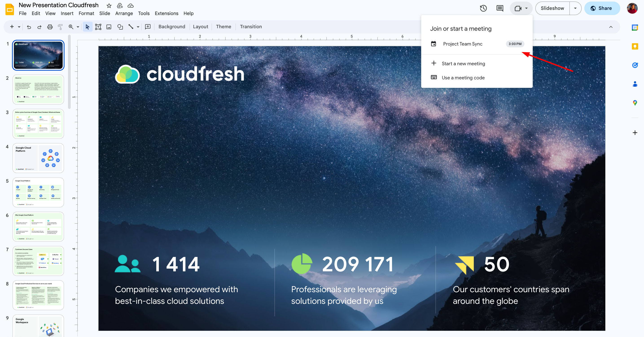644x337 pixels.
Task: Activate the paint format tool
Action: (x=60, y=27)
